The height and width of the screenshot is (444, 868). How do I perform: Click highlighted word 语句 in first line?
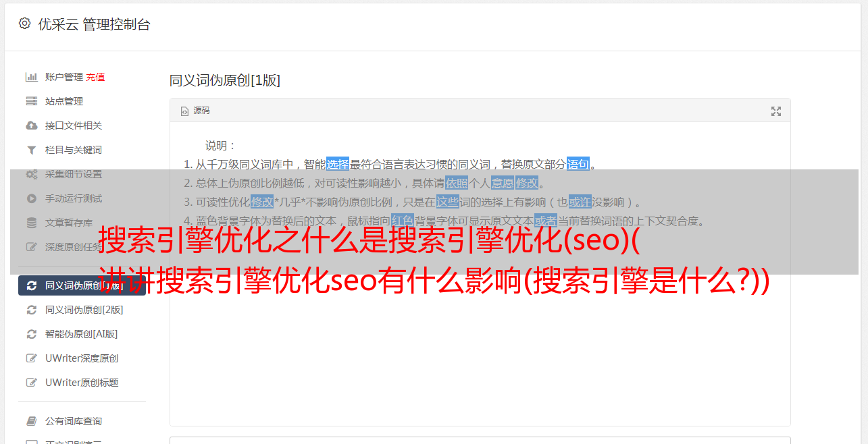coord(578,164)
